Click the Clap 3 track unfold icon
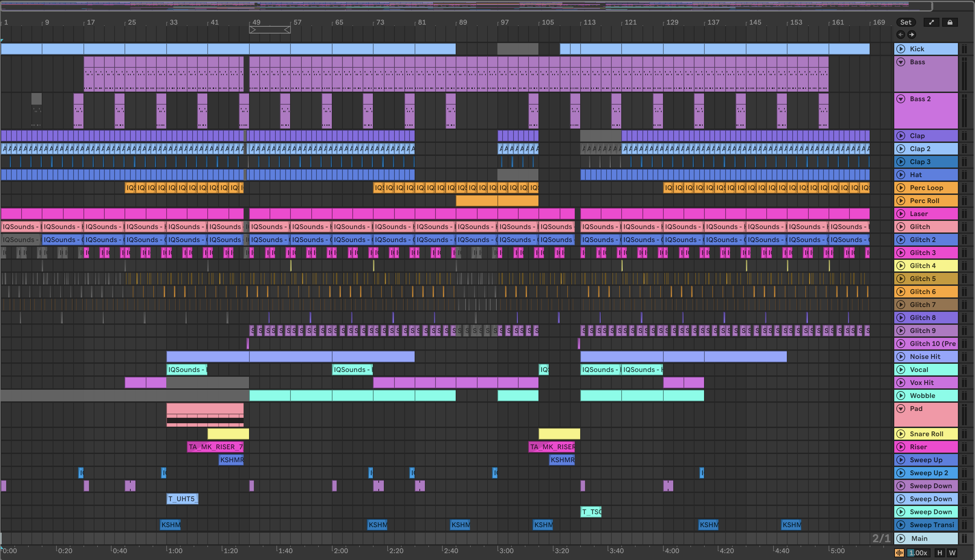The image size is (975, 560). tap(901, 162)
